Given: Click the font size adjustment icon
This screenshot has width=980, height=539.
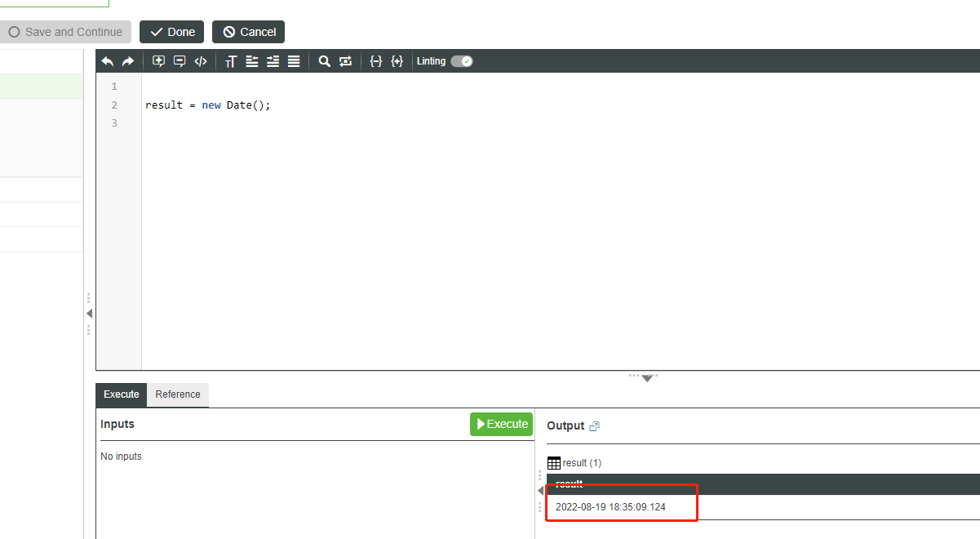Looking at the screenshot, I should click(229, 60).
